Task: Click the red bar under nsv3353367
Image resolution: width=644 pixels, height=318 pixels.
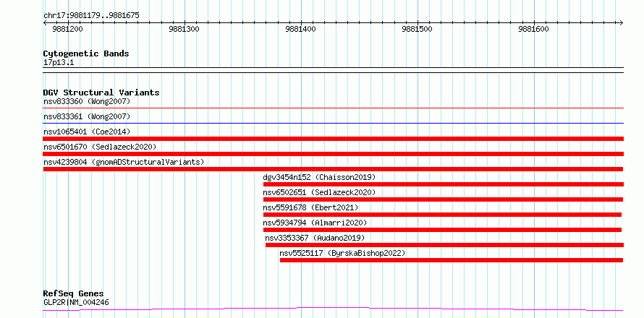Action: click(444, 245)
